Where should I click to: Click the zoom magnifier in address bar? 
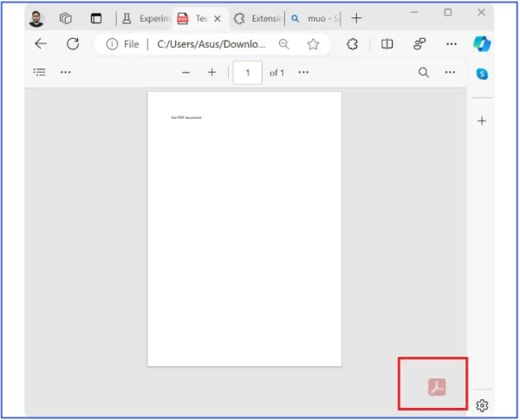click(x=284, y=44)
